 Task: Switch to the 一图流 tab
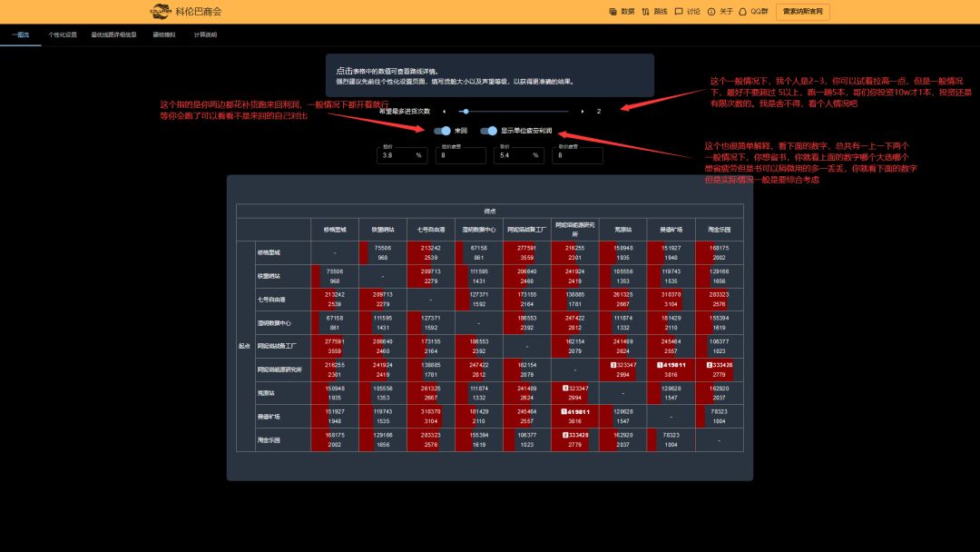21,35
